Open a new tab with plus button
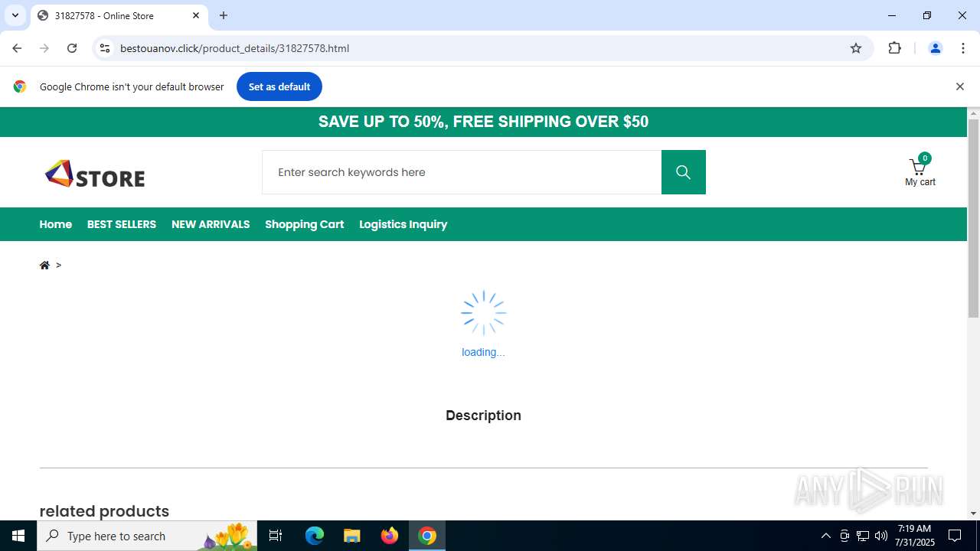 tap(224, 15)
